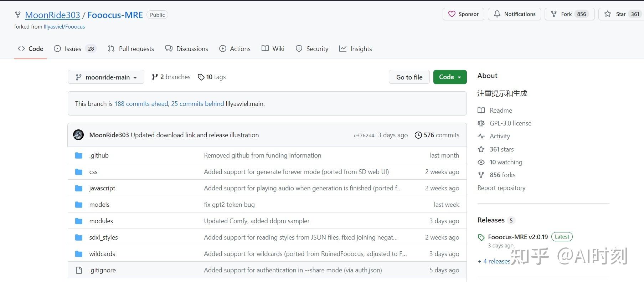Open the green Code dropdown
This screenshot has width=644, height=282.
coord(450,77)
